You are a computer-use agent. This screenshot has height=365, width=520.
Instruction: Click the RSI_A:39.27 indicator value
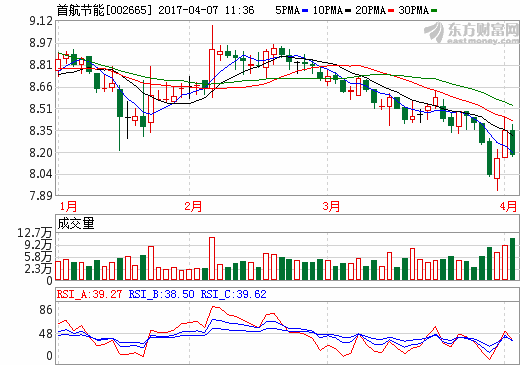89,294
